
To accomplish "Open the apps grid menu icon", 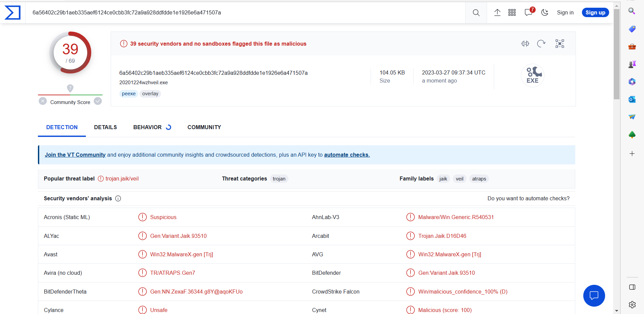I will click(512, 13).
